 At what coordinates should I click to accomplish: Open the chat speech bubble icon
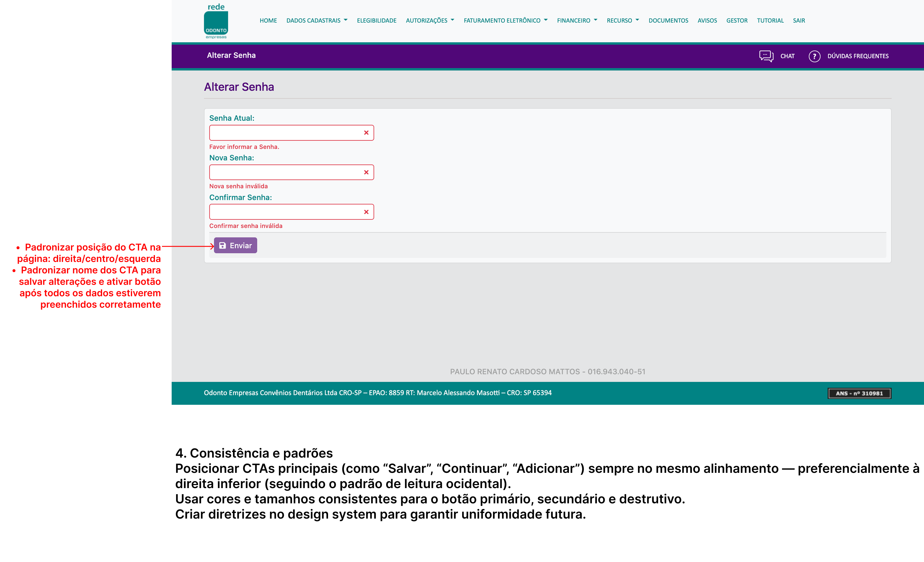pyautogui.click(x=766, y=56)
